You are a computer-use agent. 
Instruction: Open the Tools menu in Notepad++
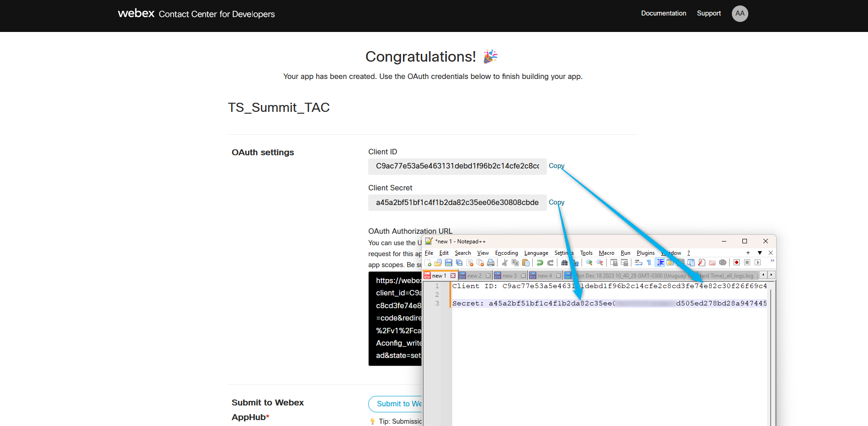click(586, 253)
